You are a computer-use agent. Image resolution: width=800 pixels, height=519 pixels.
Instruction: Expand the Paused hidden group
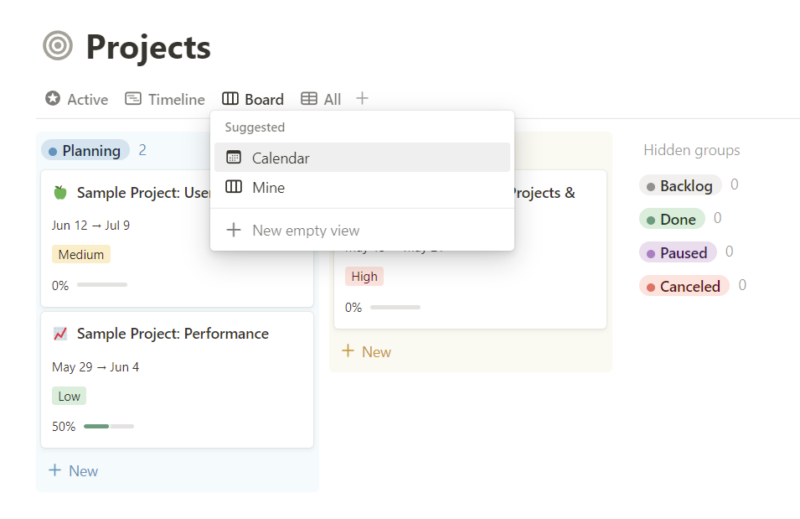(x=677, y=253)
